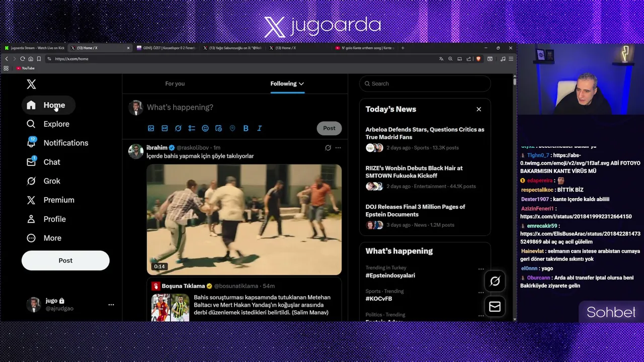The width and height of the screenshot is (644, 362).
Task: Open a new browser tab
Action: click(403, 48)
